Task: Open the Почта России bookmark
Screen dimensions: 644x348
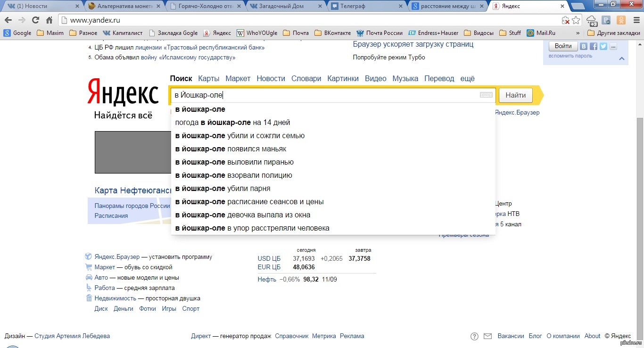Action: pyautogui.click(x=380, y=33)
